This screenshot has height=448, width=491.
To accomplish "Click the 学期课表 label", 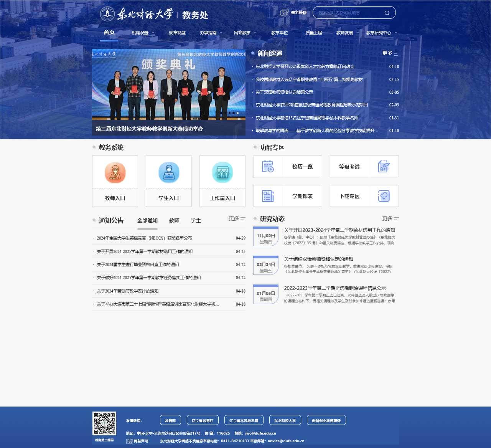I will 302,196.
